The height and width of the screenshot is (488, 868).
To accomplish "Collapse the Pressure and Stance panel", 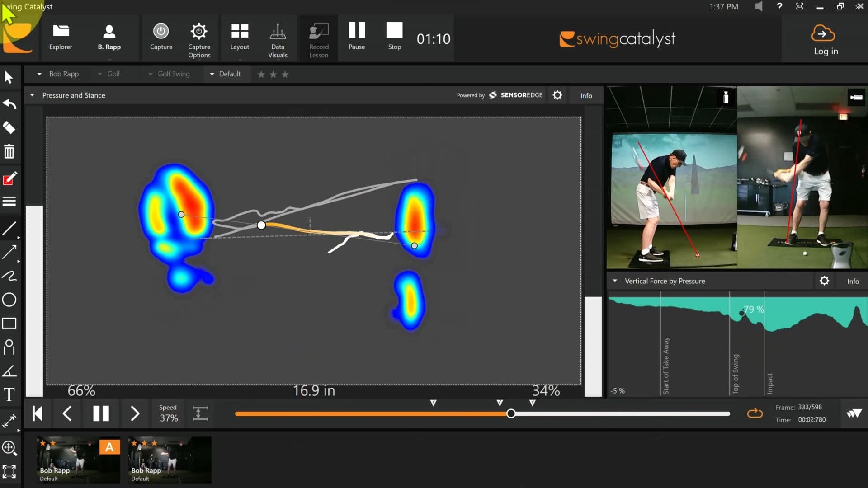I will tap(32, 95).
